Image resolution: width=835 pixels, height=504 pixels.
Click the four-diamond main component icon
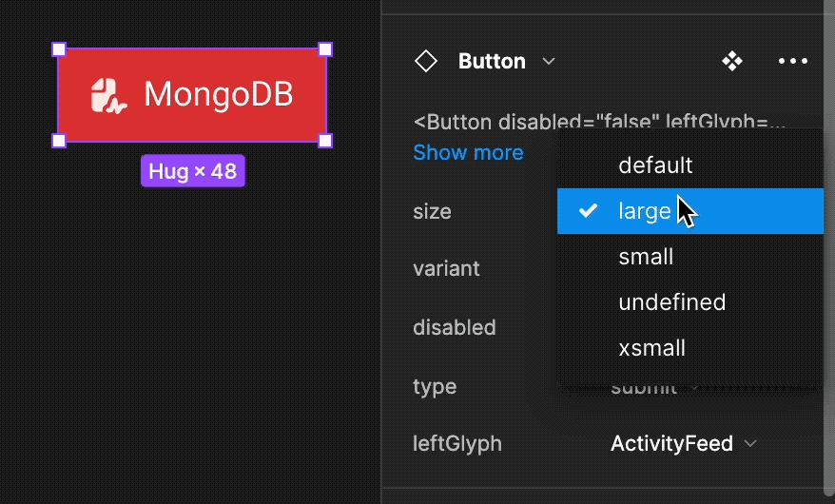pyautogui.click(x=732, y=62)
